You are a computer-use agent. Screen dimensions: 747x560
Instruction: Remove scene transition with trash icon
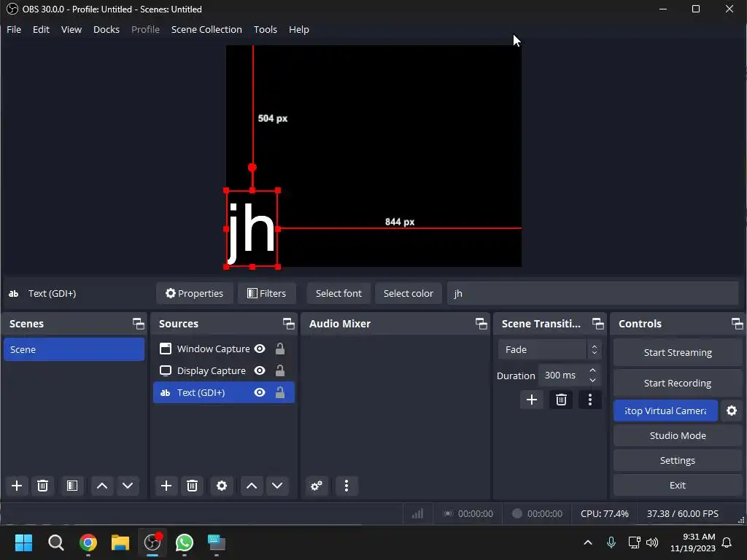point(561,400)
